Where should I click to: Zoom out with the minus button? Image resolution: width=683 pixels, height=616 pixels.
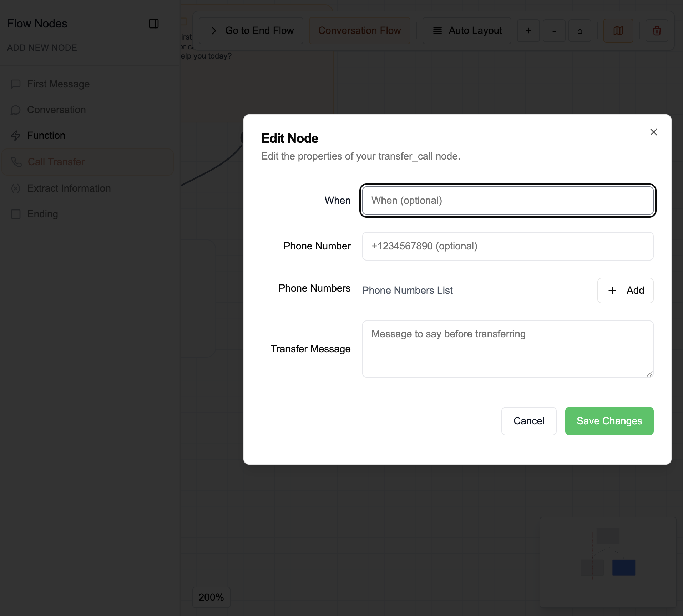coord(554,31)
